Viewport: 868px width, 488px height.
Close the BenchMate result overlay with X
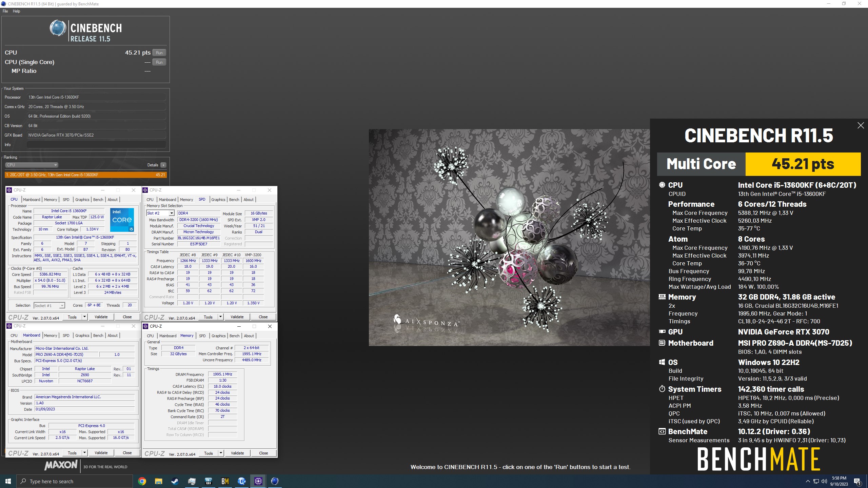point(861,125)
